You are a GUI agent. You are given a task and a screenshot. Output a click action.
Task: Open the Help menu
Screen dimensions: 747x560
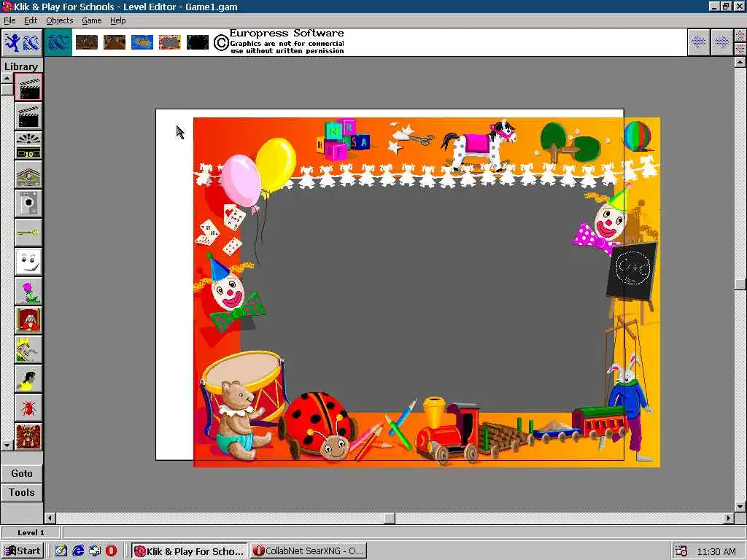(117, 20)
